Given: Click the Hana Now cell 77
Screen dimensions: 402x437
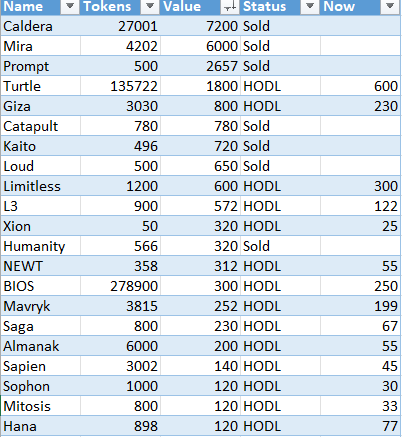Looking at the screenshot, I should click(360, 426).
